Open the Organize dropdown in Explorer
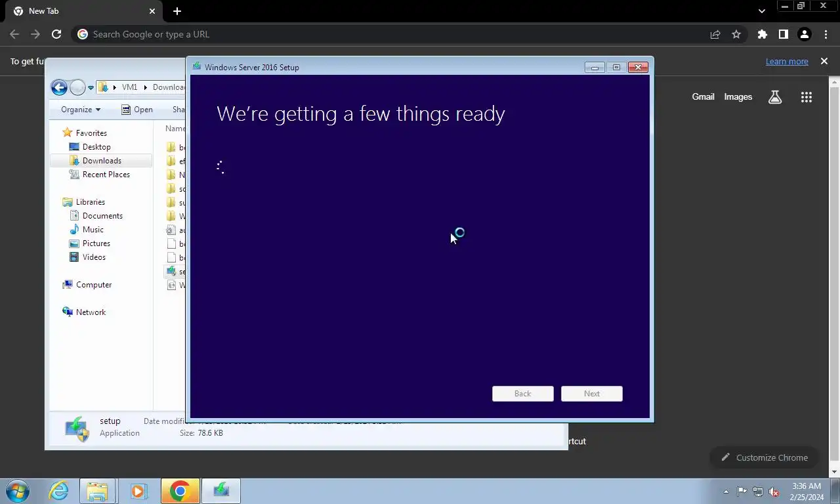840x504 pixels. [81, 110]
